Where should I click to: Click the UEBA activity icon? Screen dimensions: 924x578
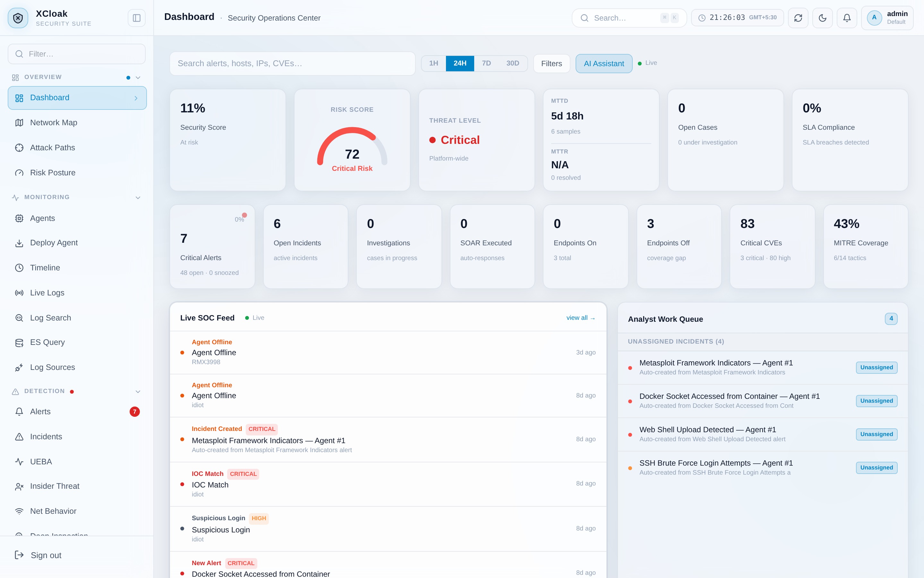[x=19, y=462]
